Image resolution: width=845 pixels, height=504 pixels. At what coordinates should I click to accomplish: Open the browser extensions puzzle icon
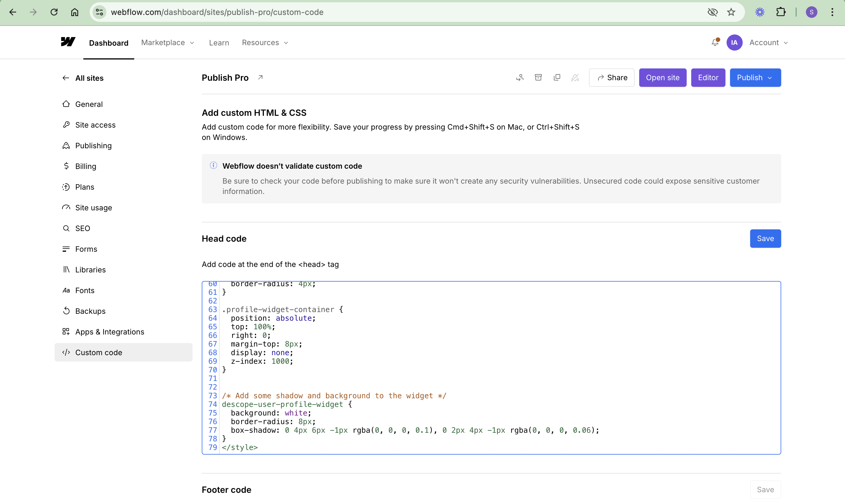pos(781,12)
